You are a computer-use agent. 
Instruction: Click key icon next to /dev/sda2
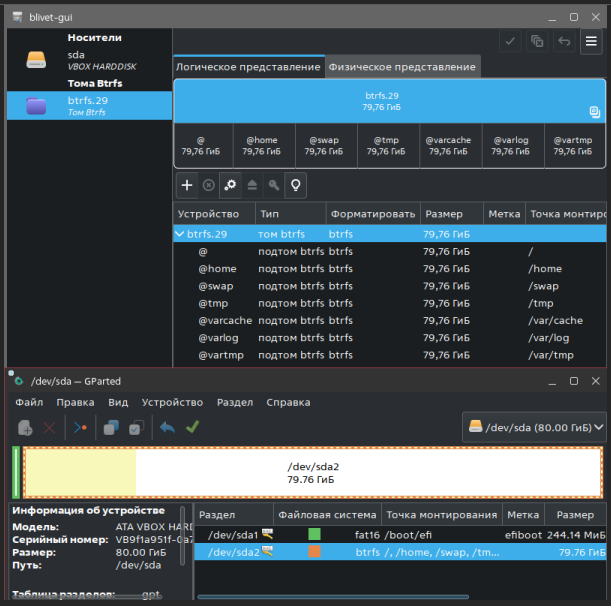(267, 551)
